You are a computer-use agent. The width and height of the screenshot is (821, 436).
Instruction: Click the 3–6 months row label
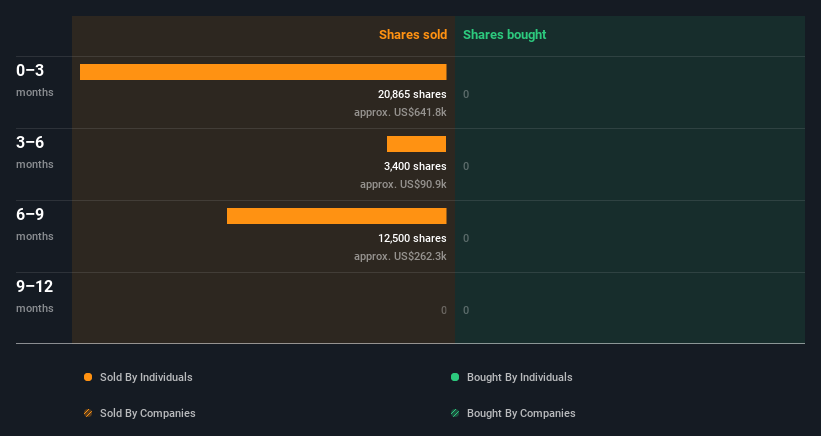(x=35, y=152)
